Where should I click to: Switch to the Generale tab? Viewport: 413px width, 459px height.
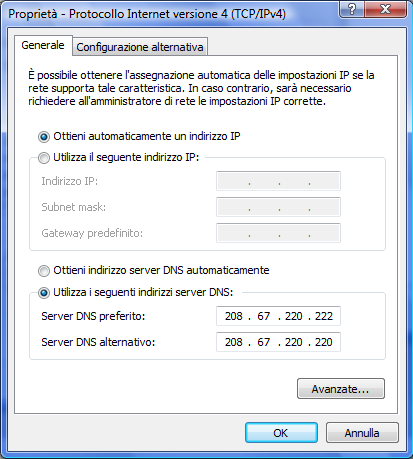(43, 45)
